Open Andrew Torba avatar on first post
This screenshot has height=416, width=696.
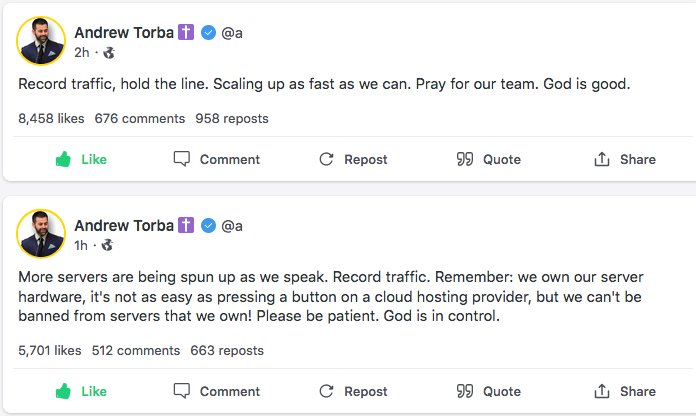41,41
